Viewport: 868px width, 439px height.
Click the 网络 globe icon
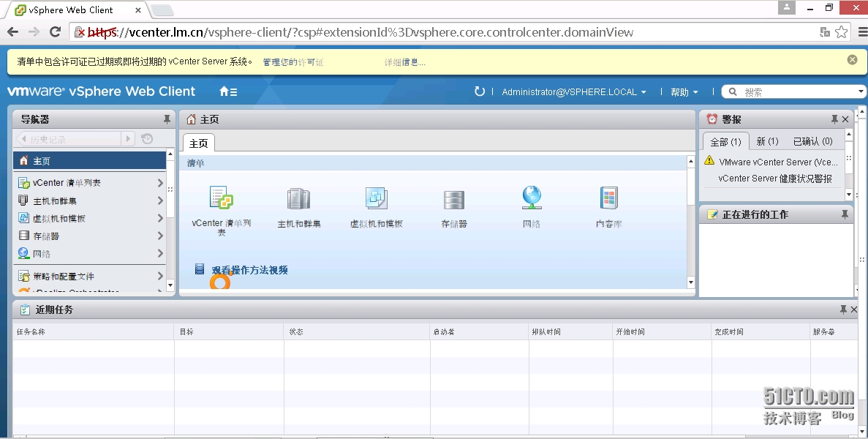pos(532,199)
